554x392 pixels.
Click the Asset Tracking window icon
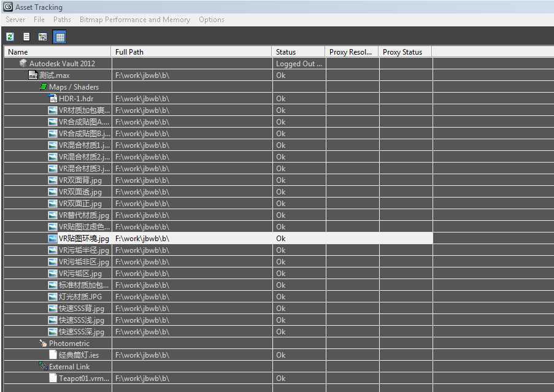[x=8, y=7]
